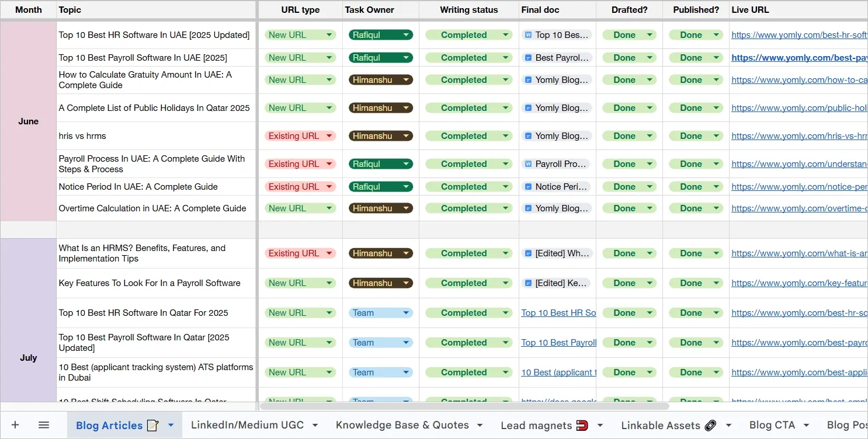The height and width of the screenshot is (439, 868).
Task: Open Blog CTA tab menu arrow
Action: [x=806, y=425]
